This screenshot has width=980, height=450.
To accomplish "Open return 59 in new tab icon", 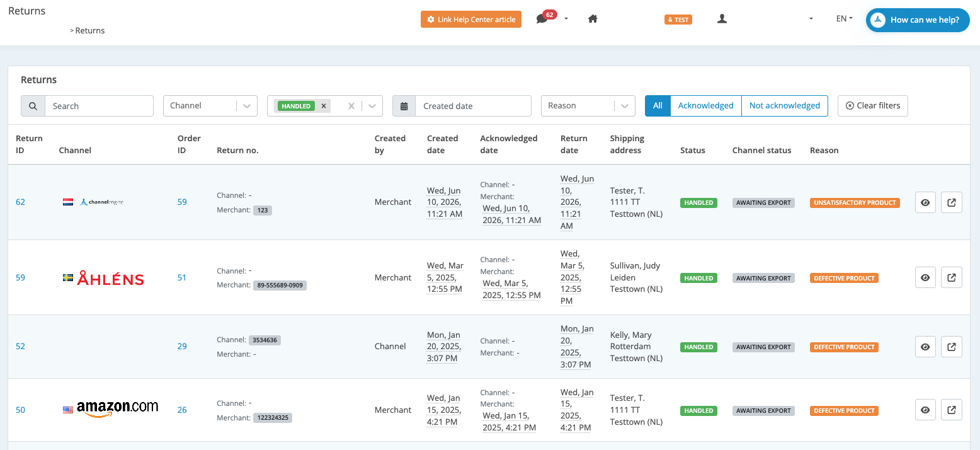I will click(x=952, y=277).
